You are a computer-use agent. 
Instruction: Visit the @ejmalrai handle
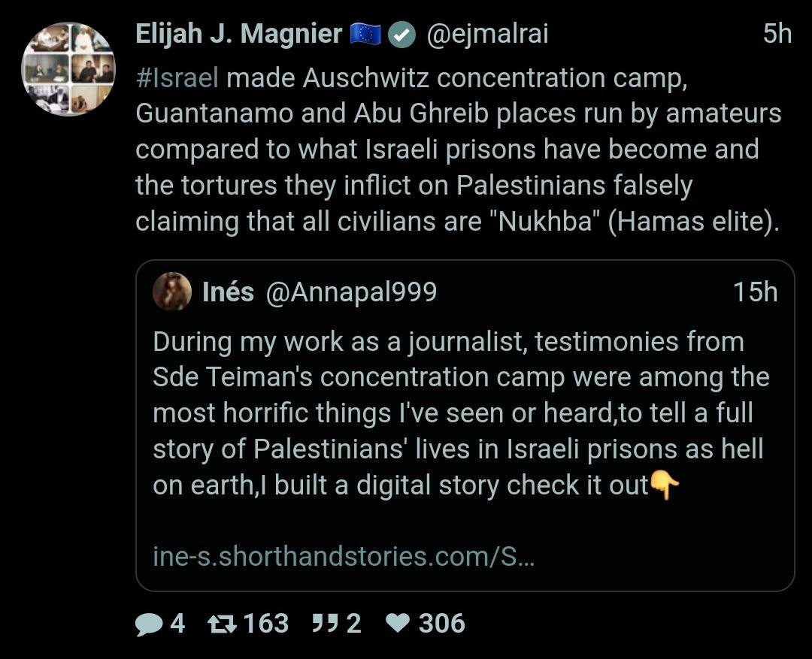487,35
